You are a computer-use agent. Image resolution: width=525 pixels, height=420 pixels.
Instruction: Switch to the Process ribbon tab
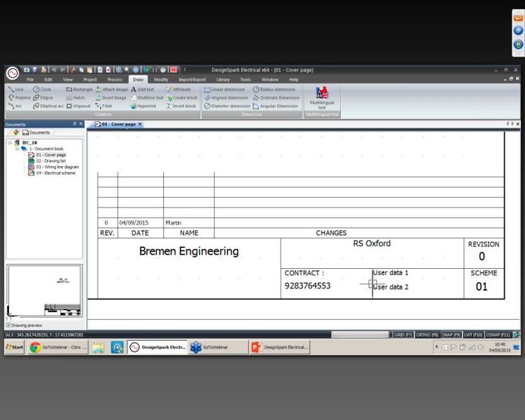[x=115, y=80]
